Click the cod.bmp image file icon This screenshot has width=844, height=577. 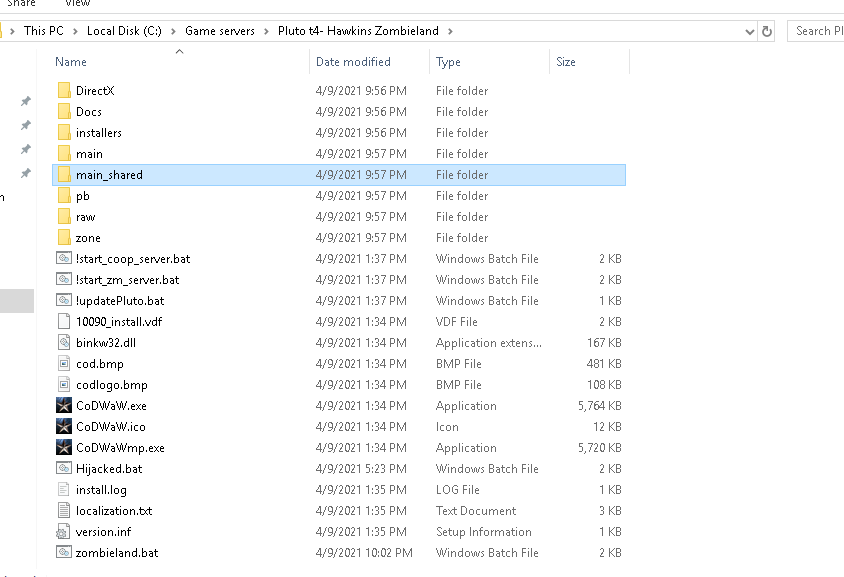point(64,364)
